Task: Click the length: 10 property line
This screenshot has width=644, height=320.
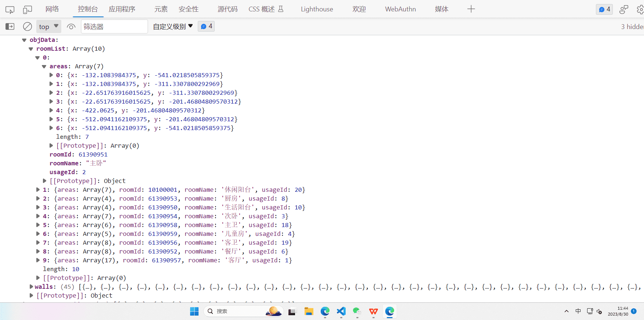Action: pyautogui.click(x=61, y=269)
